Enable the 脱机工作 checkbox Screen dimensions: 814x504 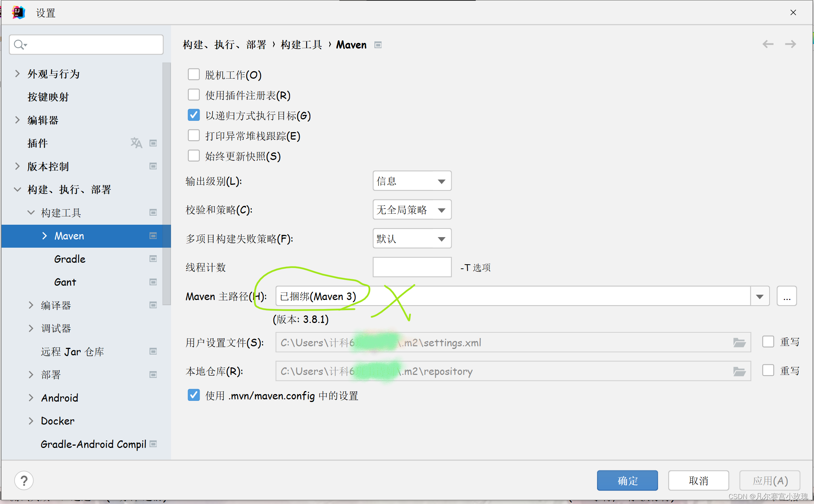(194, 75)
